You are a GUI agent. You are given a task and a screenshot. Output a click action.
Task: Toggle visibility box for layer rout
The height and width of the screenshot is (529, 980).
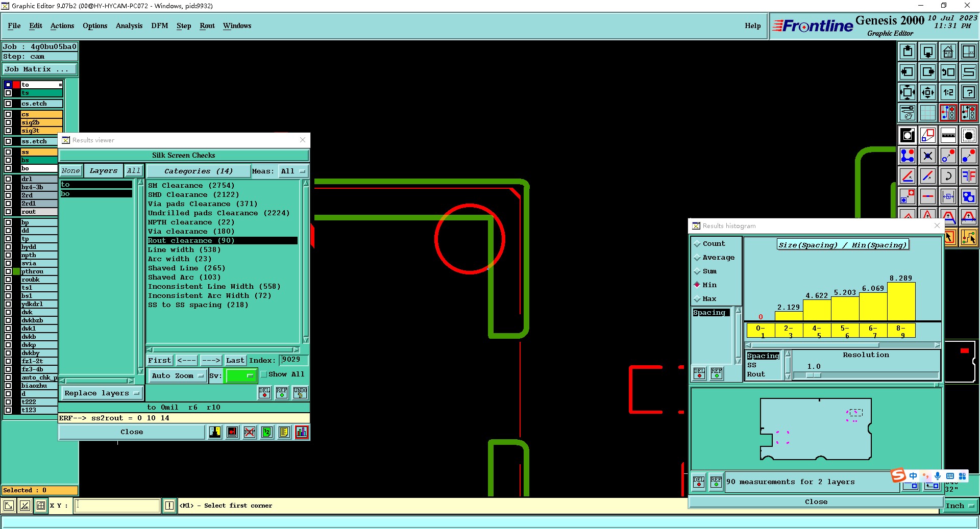[8, 212]
